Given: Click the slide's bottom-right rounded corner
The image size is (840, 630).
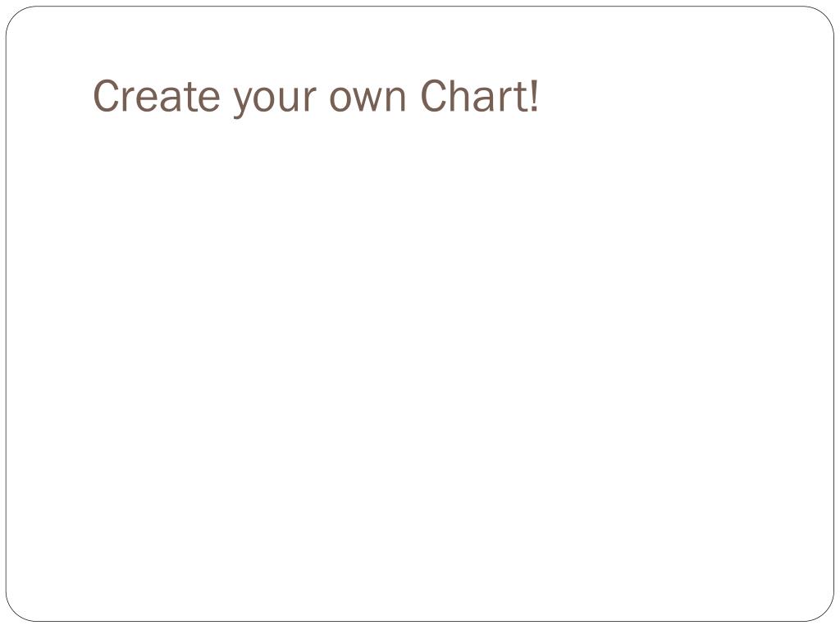Looking at the screenshot, I should pos(825,613).
